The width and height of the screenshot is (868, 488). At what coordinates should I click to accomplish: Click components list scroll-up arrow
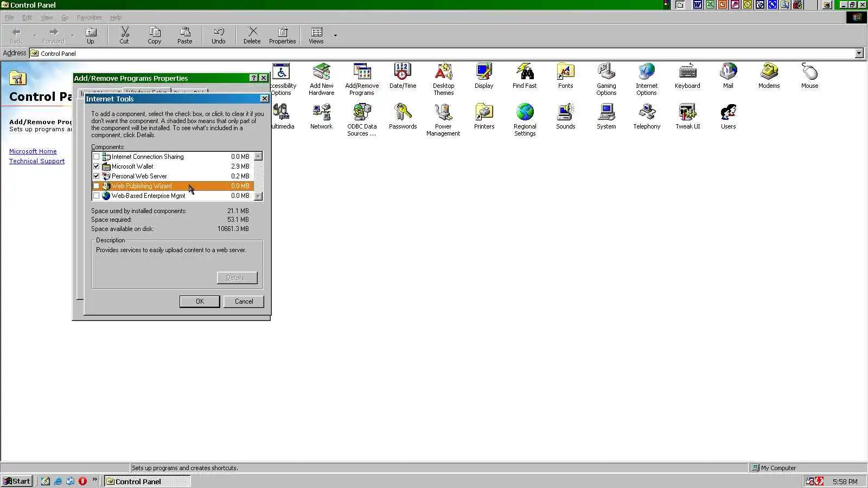(258, 156)
